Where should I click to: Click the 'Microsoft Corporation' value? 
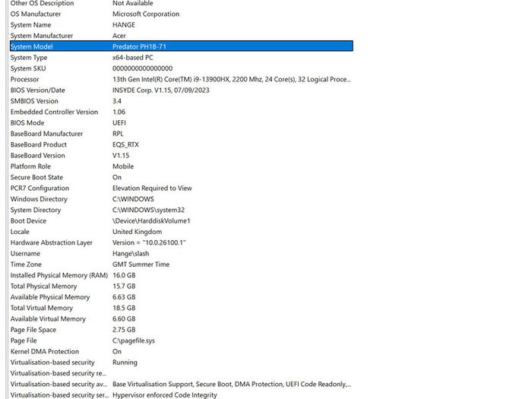pyautogui.click(x=146, y=14)
